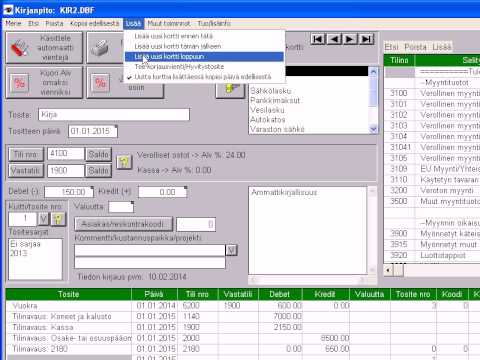Jump to the last card arrow
Image resolution: width=480 pixels, height=360 pixels.
tap(366, 39)
